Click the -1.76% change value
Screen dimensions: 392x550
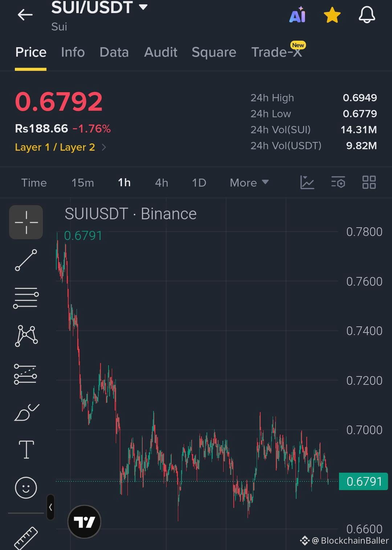click(x=91, y=129)
